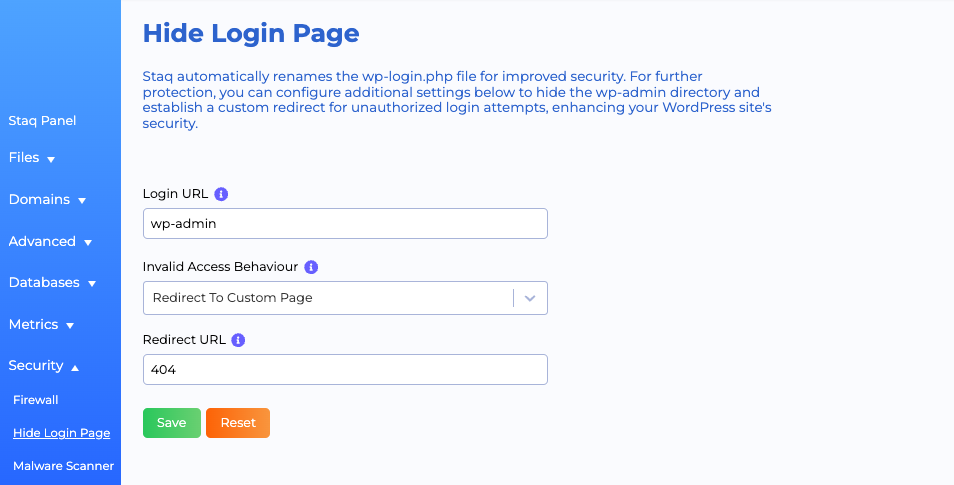Image resolution: width=954 pixels, height=485 pixels.
Task: Click the orange Reset button
Action: 238,423
